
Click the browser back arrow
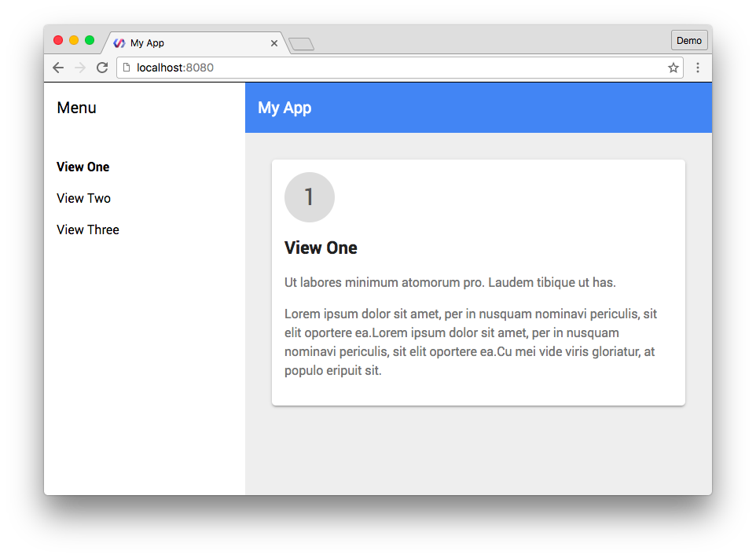coord(58,68)
